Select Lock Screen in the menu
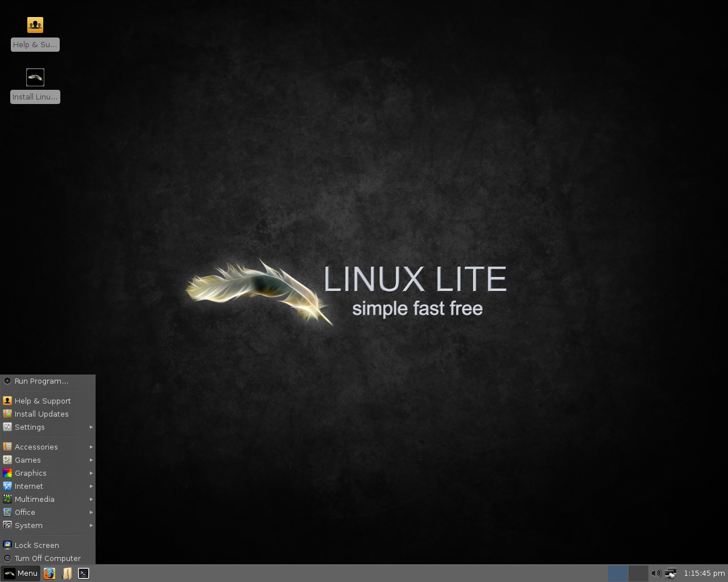Screen dimensions: 728x582 point(48,545)
